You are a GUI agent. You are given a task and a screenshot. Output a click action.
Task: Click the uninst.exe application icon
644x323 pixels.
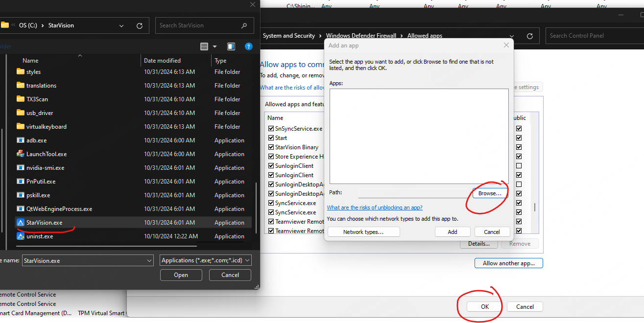(x=21, y=236)
